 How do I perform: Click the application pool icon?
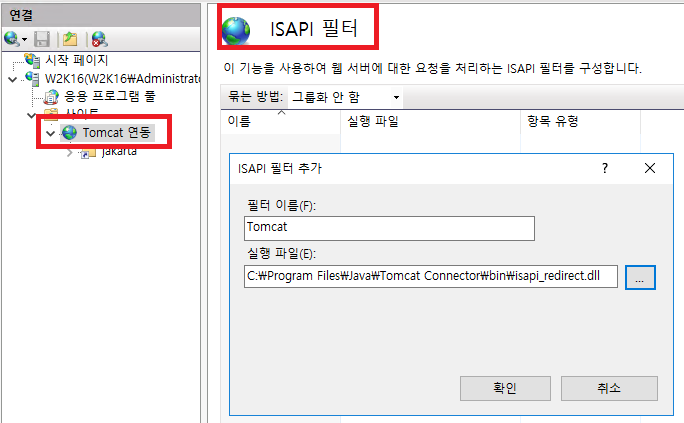point(51,96)
